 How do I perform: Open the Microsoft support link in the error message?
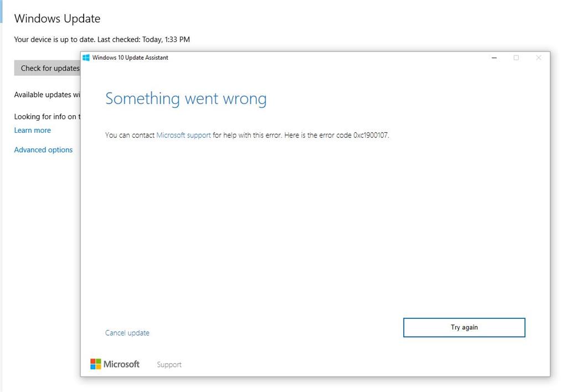click(183, 135)
